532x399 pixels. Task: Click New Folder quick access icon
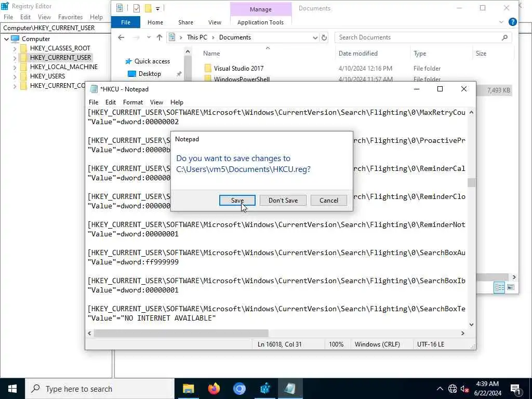click(148, 8)
